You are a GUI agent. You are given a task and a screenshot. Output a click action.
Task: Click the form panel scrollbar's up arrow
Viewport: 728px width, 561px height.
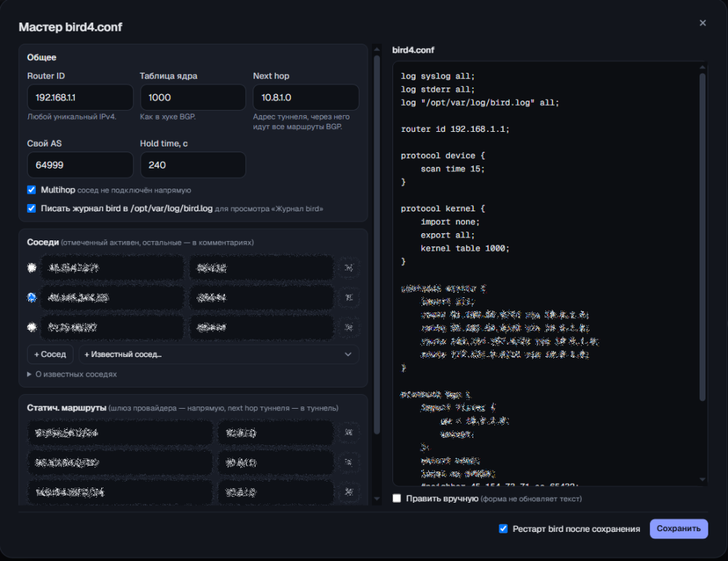(376, 50)
